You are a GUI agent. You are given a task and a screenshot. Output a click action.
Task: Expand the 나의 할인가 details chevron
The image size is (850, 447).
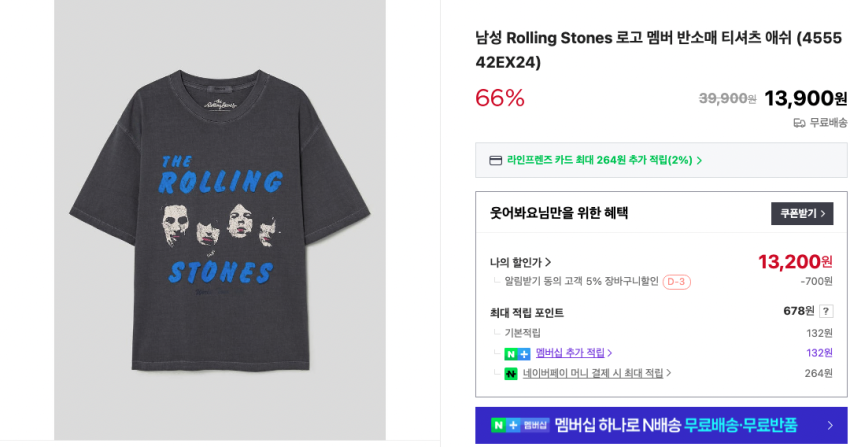[548, 262]
